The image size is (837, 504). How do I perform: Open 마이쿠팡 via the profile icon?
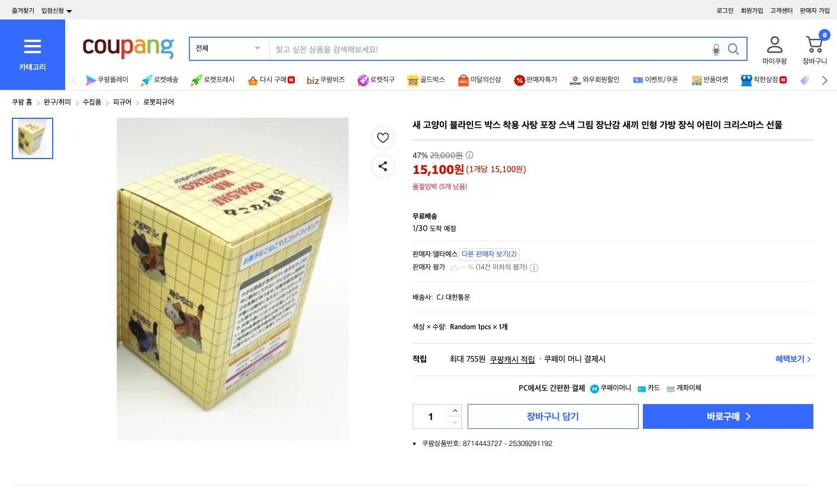coord(775,44)
